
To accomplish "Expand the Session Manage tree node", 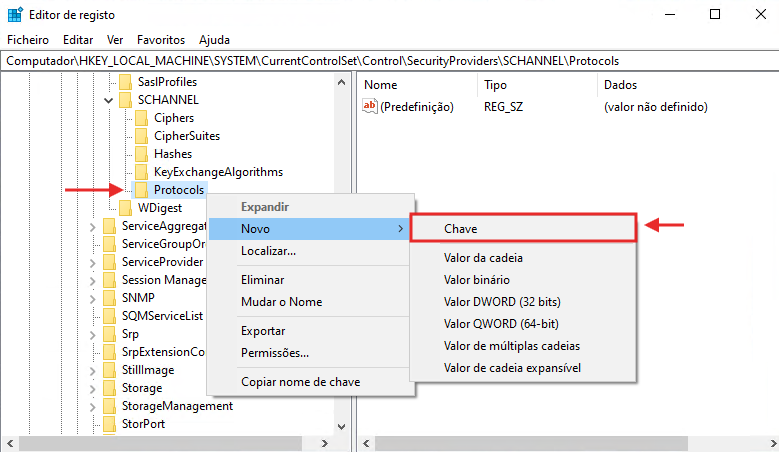I will click(92, 281).
